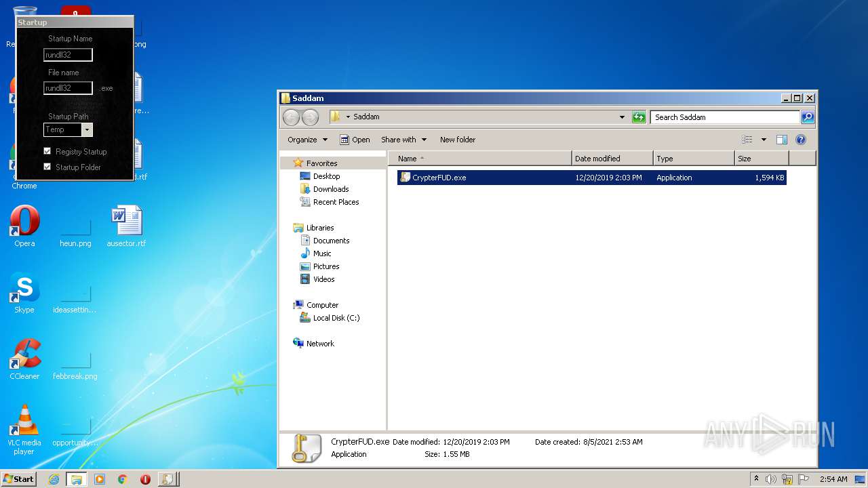The height and width of the screenshot is (488, 868).
Task: Sort by the Name column header
Action: [x=480, y=159]
